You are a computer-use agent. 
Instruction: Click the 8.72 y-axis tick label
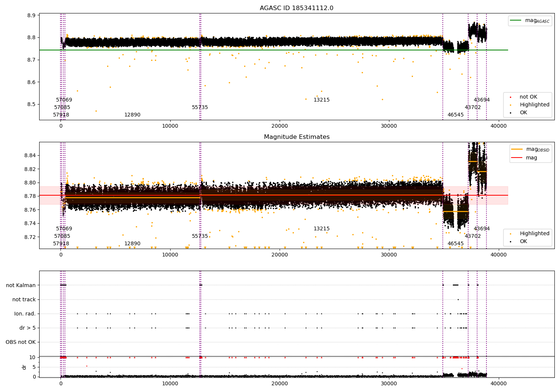coord(30,237)
